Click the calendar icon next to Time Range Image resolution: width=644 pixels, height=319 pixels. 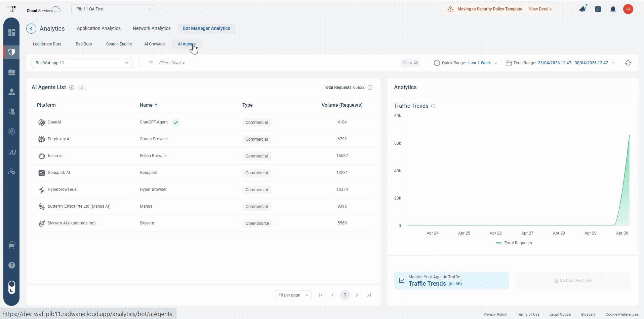pyautogui.click(x=509, y=63)
